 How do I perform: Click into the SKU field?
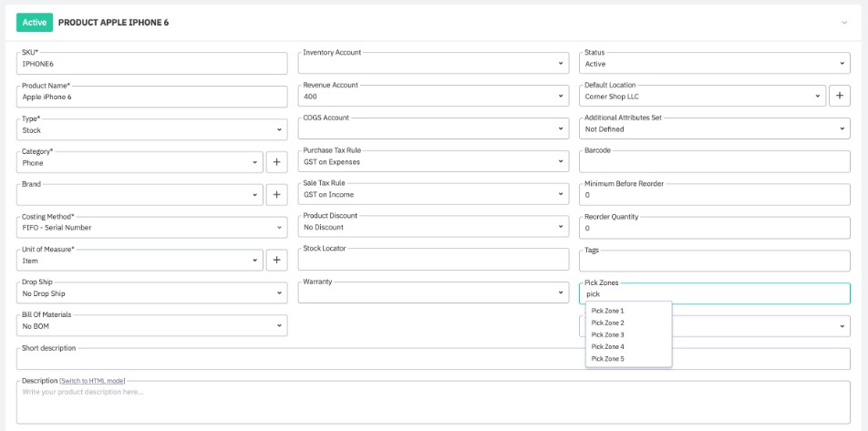(151, 64)
